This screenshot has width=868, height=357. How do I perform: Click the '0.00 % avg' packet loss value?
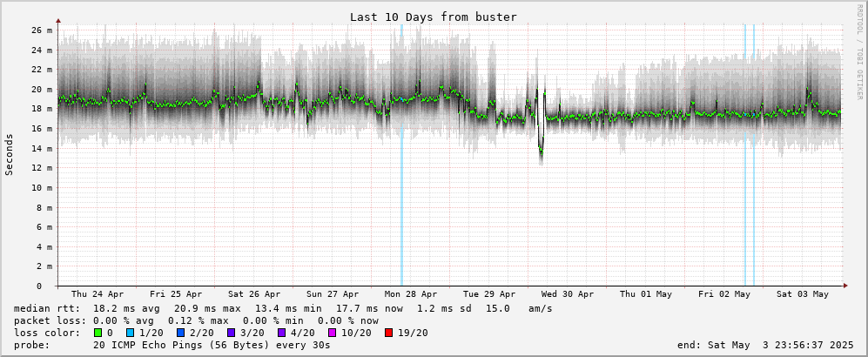click(127, 321)
